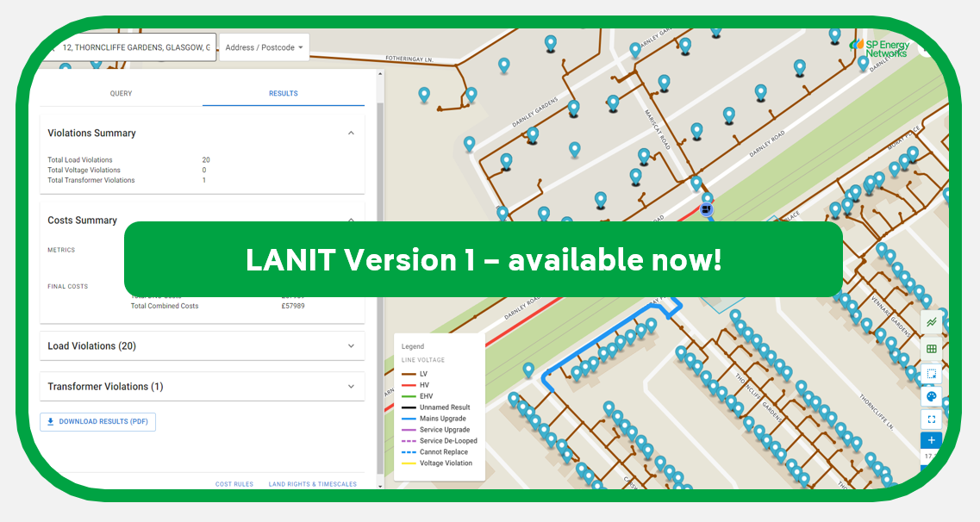Click the Total Voltage Violations row label
980x522 pixels.
[x=84, y=170]
